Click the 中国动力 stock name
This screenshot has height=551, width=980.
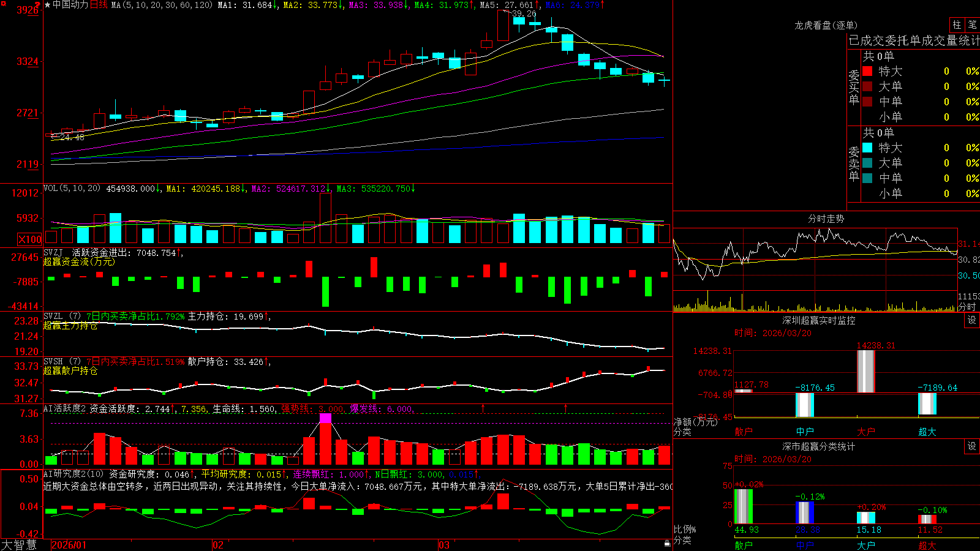(70, 5)
